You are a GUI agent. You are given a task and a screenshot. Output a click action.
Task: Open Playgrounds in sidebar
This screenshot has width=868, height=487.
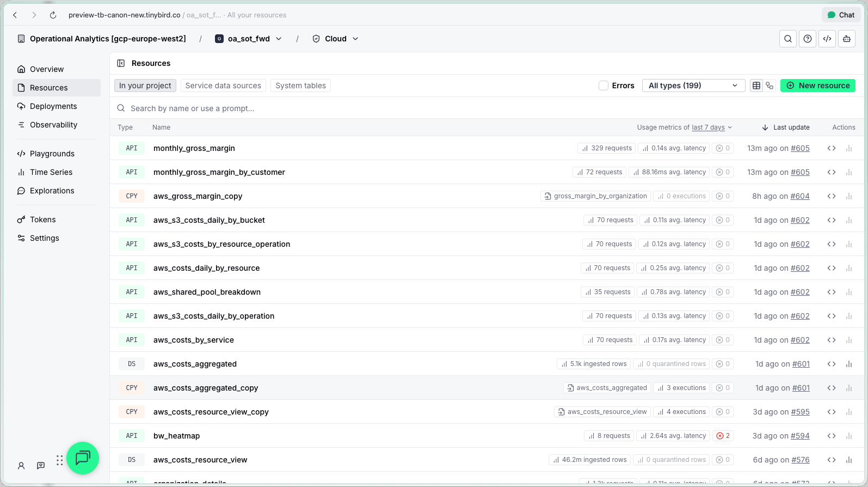[57, 154]
